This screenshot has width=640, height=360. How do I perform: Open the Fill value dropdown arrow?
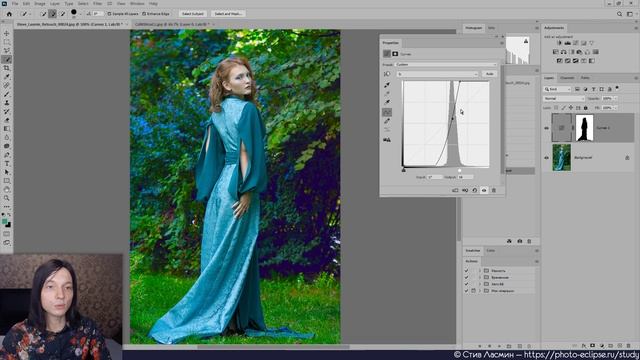(x=616, y=108)
